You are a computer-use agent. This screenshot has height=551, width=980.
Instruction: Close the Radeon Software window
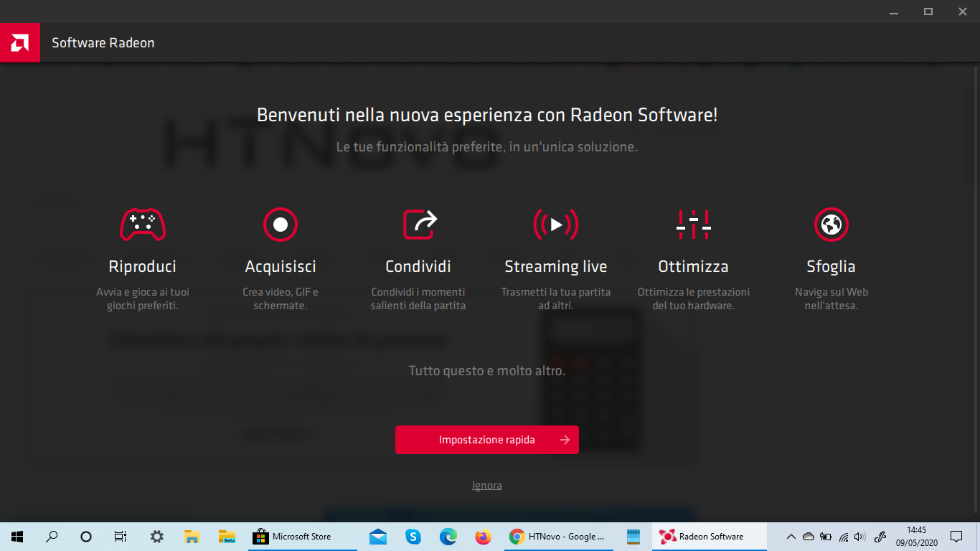pyautogui.click(x=963, y=11)
